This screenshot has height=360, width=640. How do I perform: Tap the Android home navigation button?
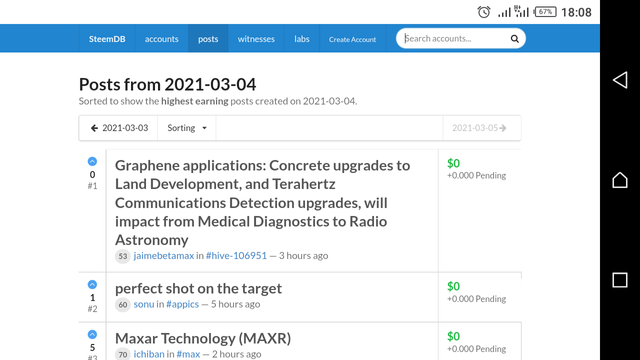pos(620,180)
